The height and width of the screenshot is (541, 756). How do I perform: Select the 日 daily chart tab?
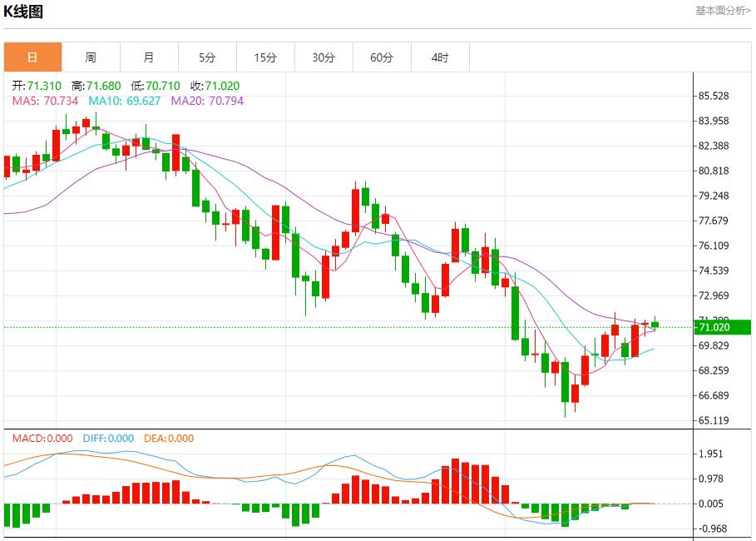pyautogui.click(x=32, y=57)
